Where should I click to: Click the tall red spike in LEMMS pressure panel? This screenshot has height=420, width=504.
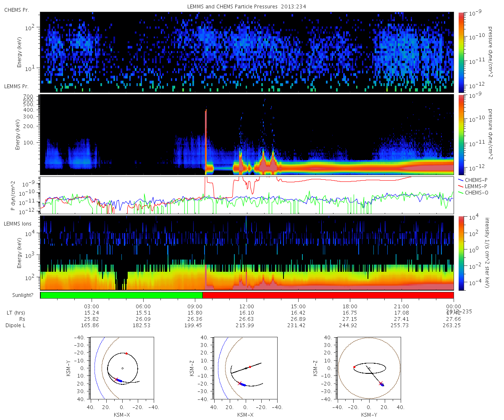coord(206,141)
